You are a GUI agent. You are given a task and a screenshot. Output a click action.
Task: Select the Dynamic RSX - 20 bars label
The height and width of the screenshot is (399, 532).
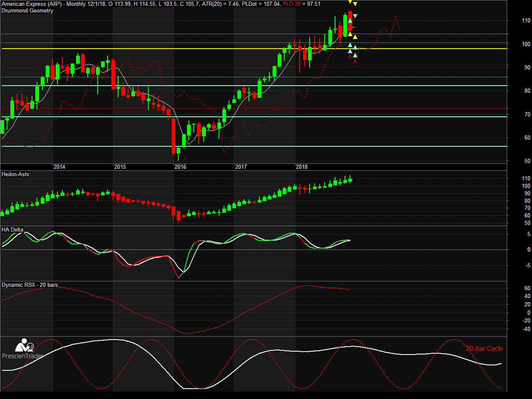30,285
